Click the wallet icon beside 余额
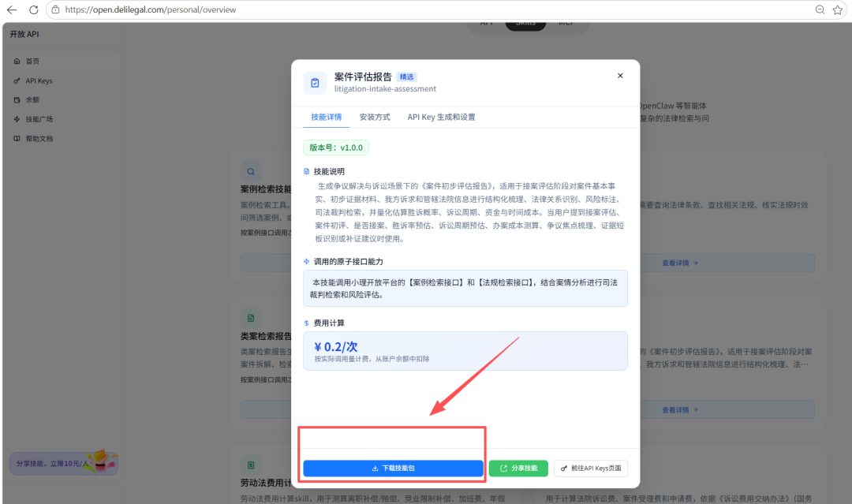Image resolution: width=852 pixels, height=504 pixels. pyautogui.click(x=17, y=100)
